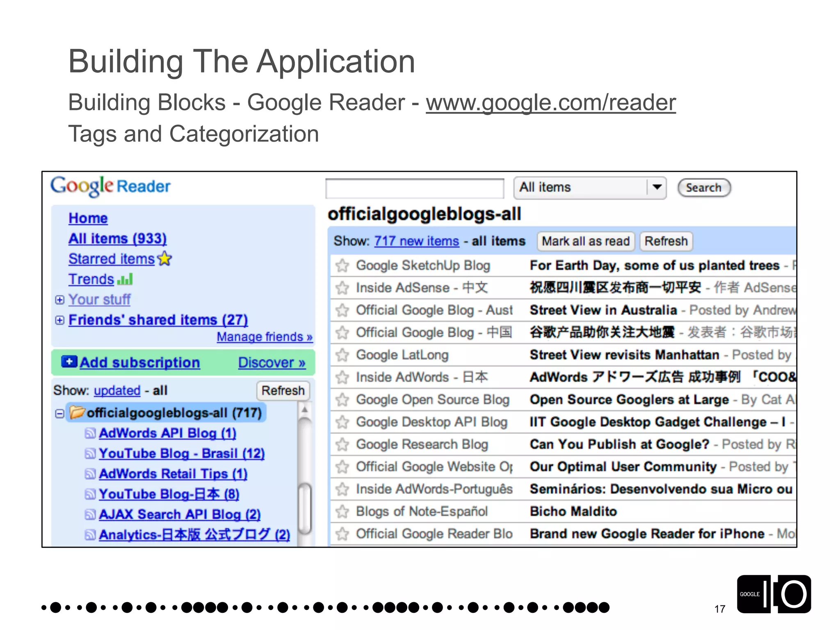Click the Discover link
840x630 pixels.
(272, 363)
